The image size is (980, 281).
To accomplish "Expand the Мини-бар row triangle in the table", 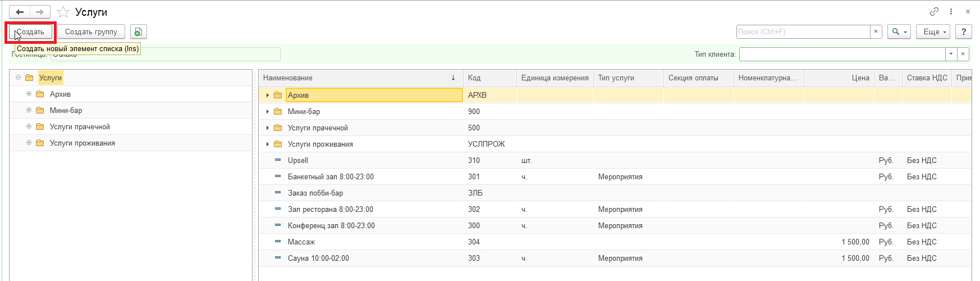I will point(268,112).
